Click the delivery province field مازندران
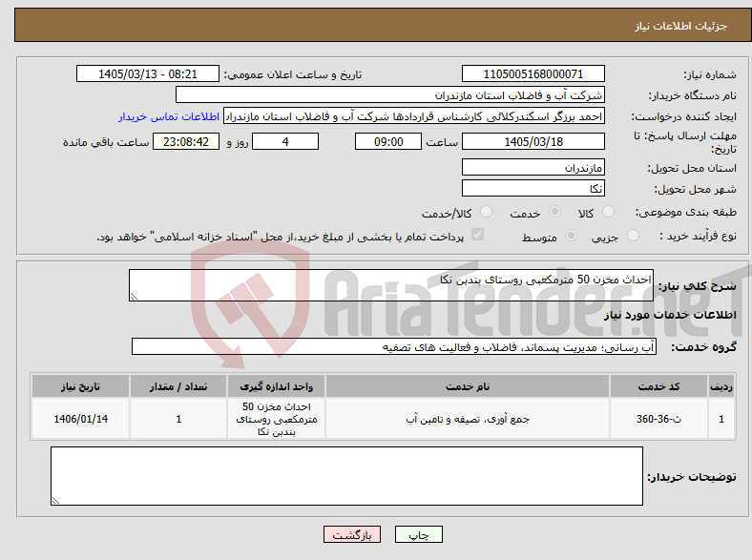This screenshot has height=560, width=752. (533, 167)
